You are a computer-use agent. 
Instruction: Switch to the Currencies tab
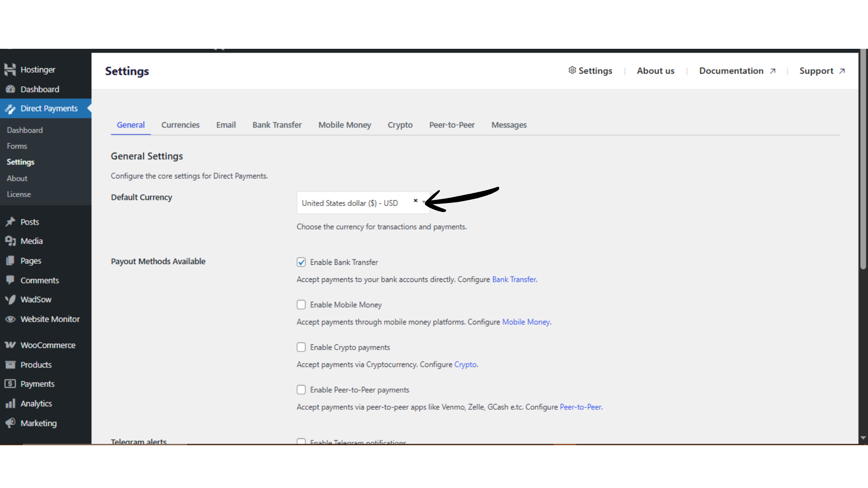click(x=180, y=125)
